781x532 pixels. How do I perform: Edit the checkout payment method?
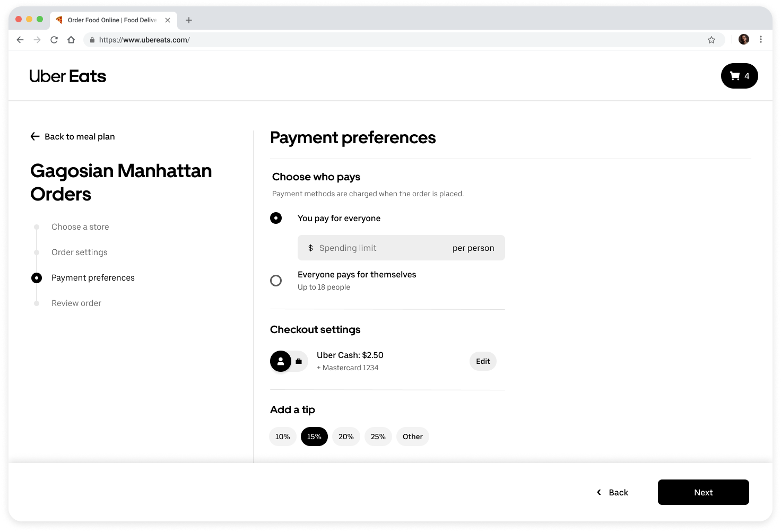tap(483, 361)
